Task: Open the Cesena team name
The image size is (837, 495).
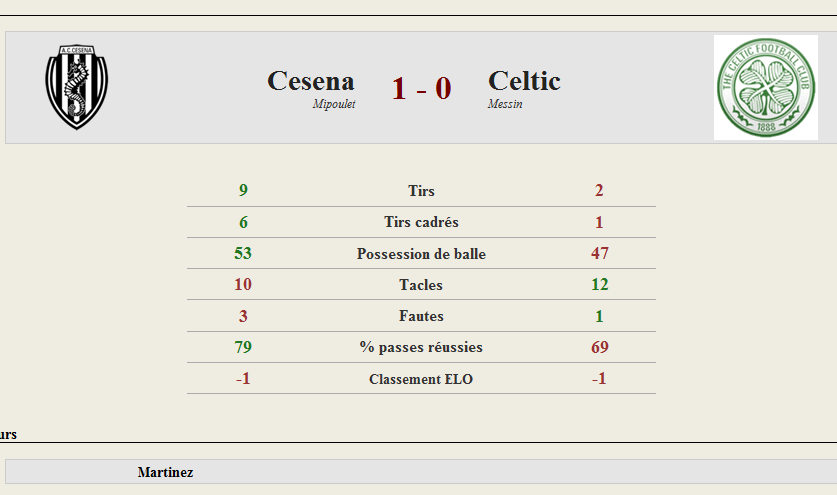Action: 311,81
